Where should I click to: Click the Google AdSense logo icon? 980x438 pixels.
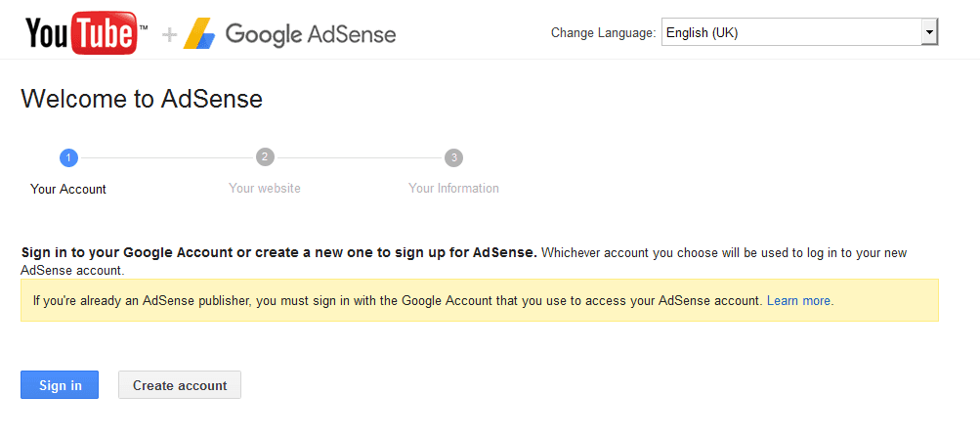199,33
